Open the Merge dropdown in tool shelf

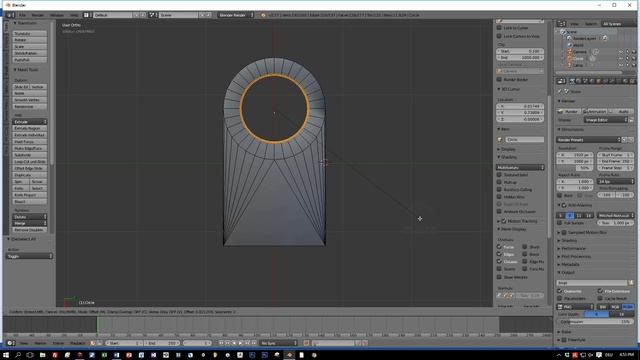(x=29, y=223)
